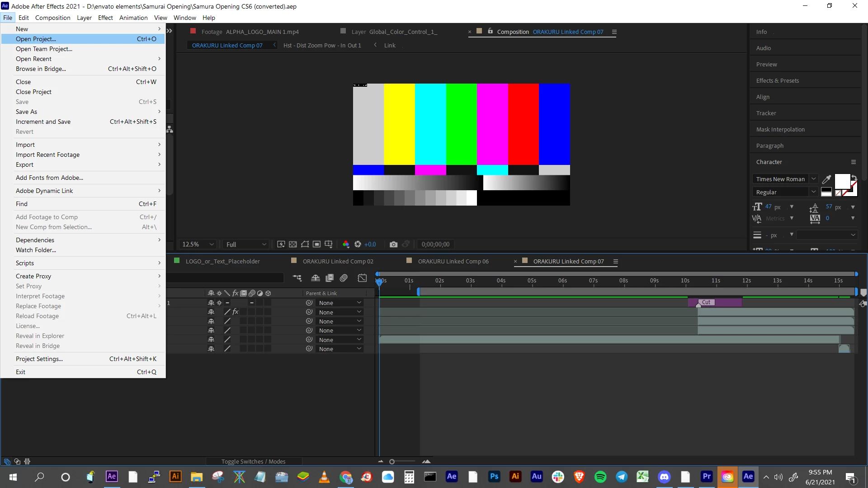
Task: Click the Graph Editor icon in timeline
Action: coord(362,278)
